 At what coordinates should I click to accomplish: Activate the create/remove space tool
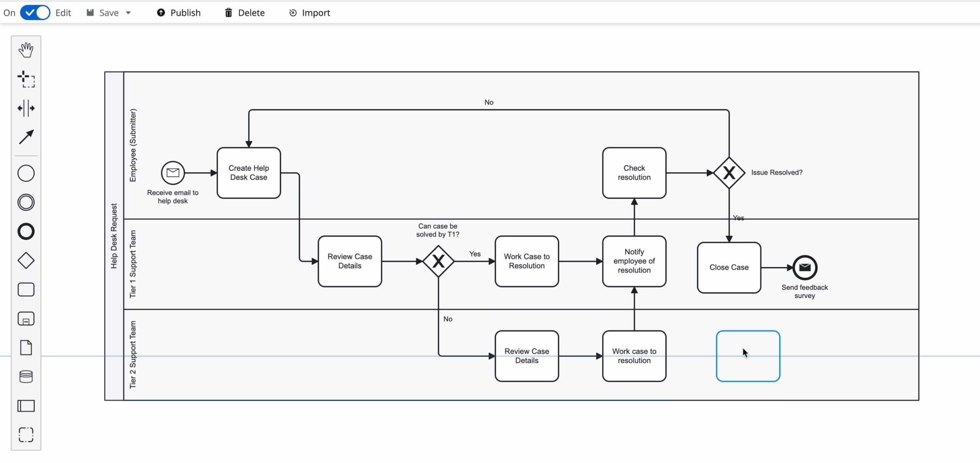point(26,108)
